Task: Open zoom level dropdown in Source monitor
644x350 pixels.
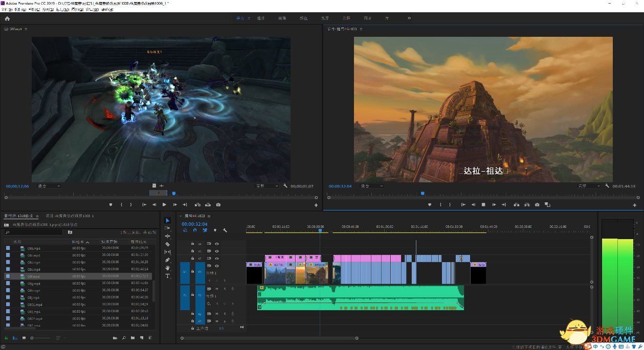Action: [x=49, y=186]
